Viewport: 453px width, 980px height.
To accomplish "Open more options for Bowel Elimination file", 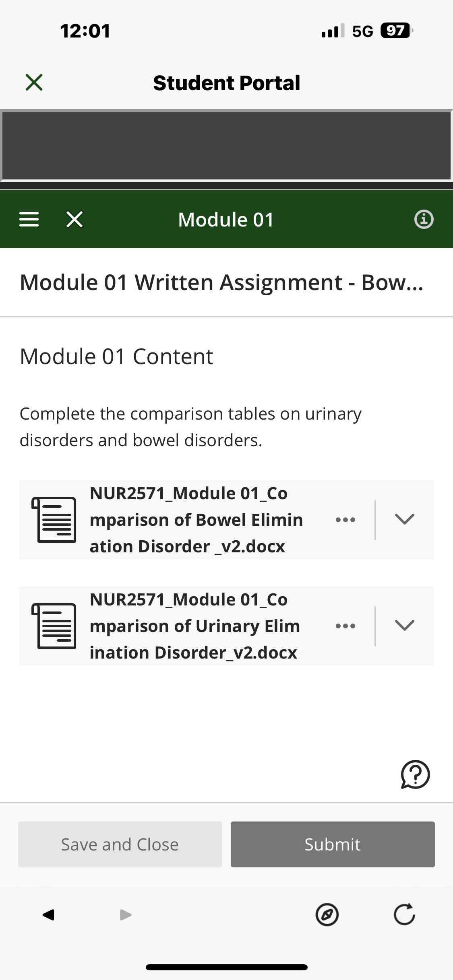I will [x=345, y=520].
